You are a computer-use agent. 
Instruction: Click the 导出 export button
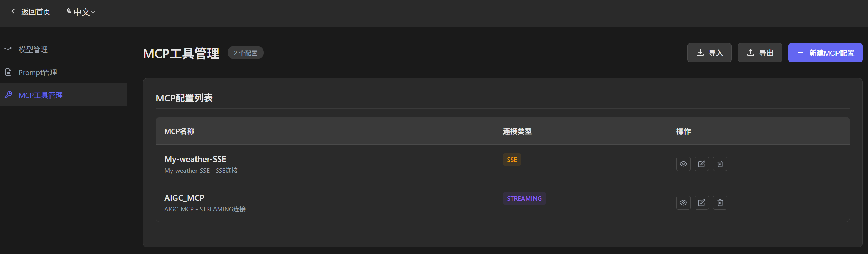(760, 53)
